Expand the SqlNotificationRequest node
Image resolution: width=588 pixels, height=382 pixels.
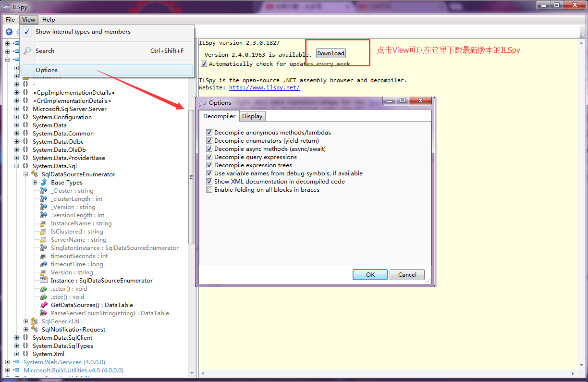click(x=25, y=329)
